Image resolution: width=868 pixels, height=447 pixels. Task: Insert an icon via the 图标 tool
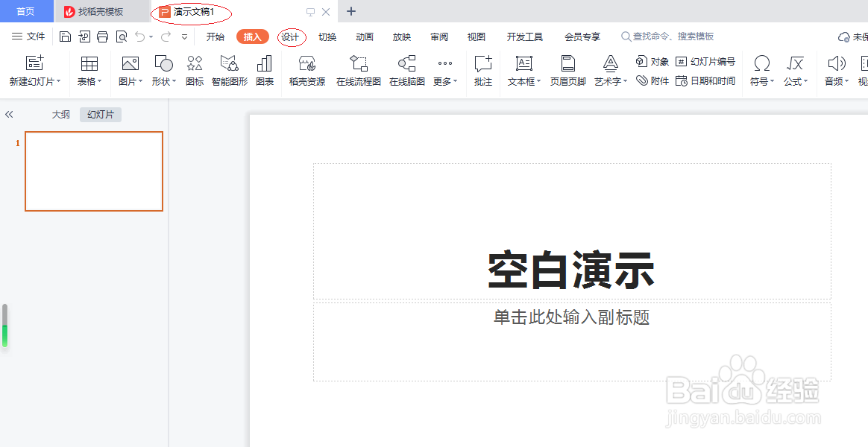(194, 71)
